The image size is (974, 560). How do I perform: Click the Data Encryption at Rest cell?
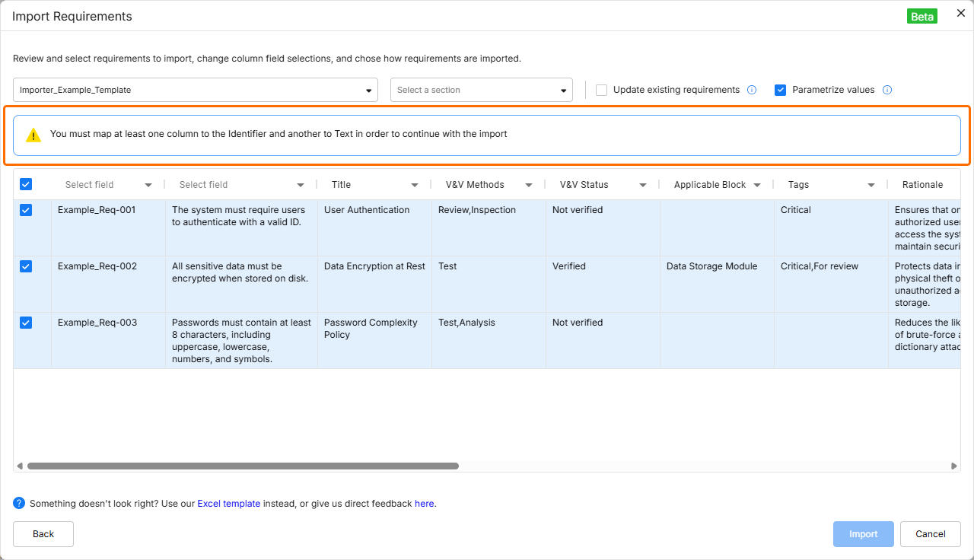374,285
